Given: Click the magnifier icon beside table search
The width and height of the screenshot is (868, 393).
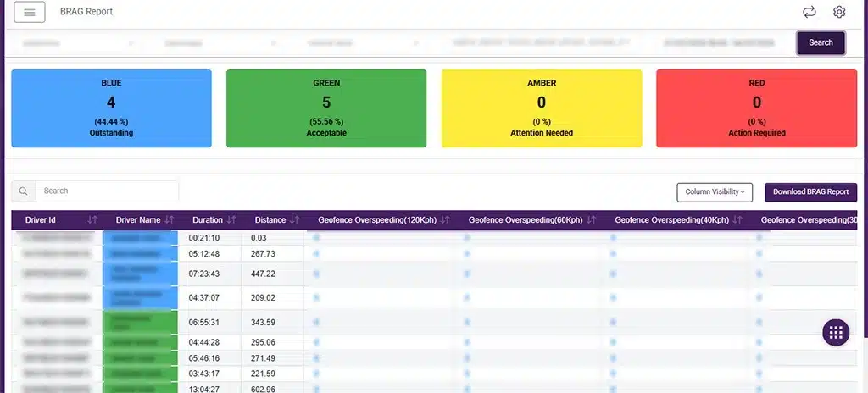Looking at the screenshot, I should click(x=23, y=191).
